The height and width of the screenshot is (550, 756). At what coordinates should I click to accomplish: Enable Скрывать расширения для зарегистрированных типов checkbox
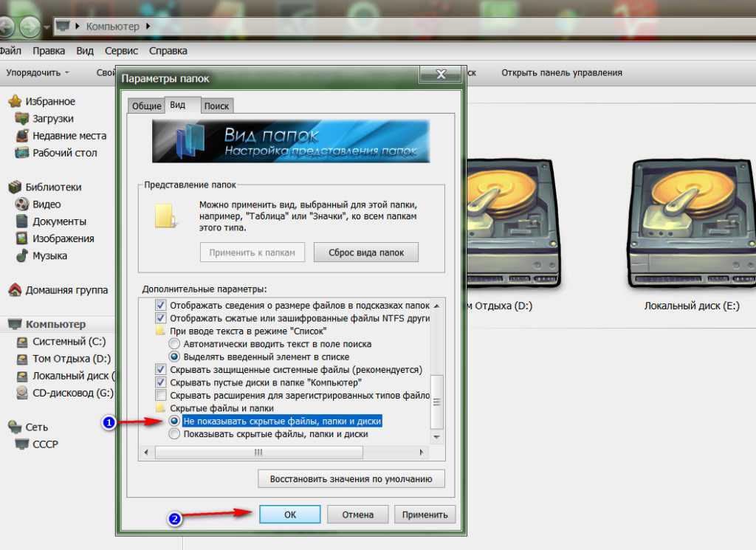(161, 396)
